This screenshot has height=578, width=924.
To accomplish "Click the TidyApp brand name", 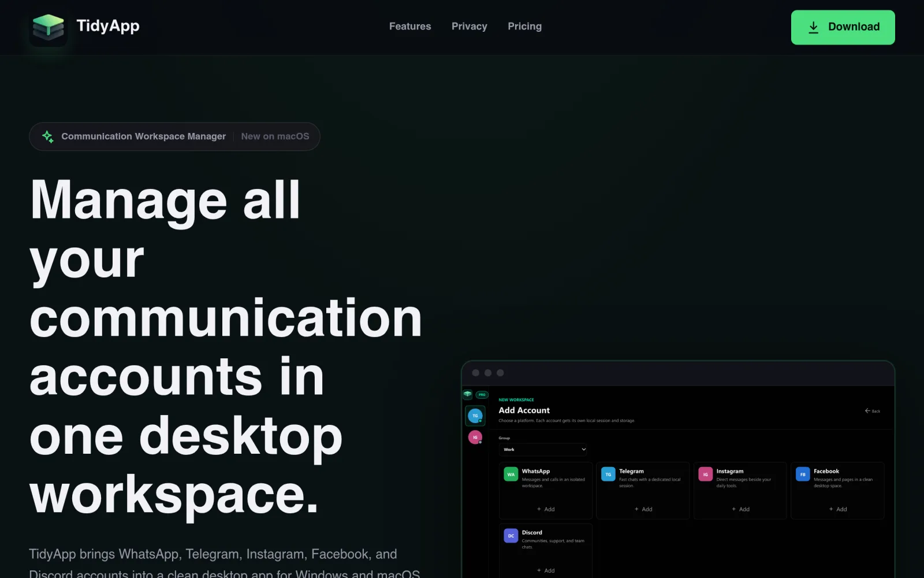I will [x=108, y=26].
